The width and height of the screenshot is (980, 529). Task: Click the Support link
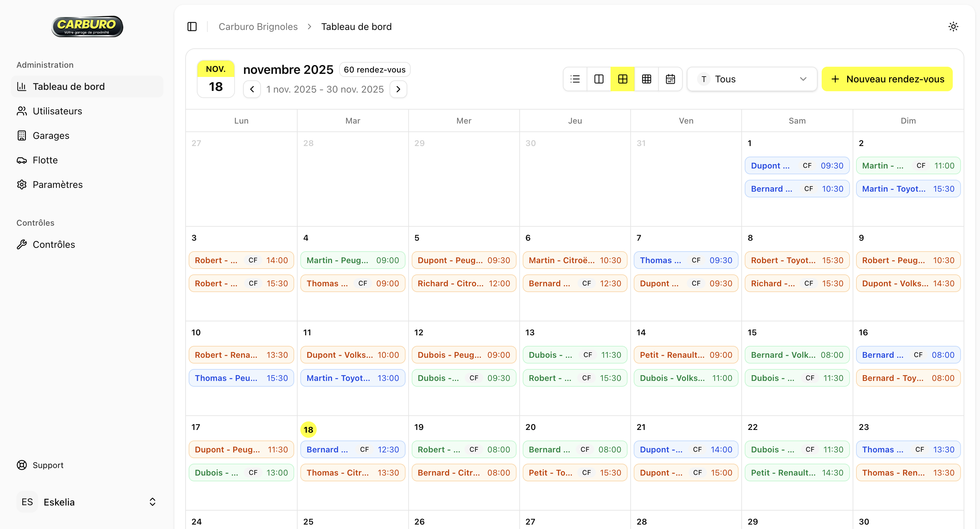(x=48, y=465)
